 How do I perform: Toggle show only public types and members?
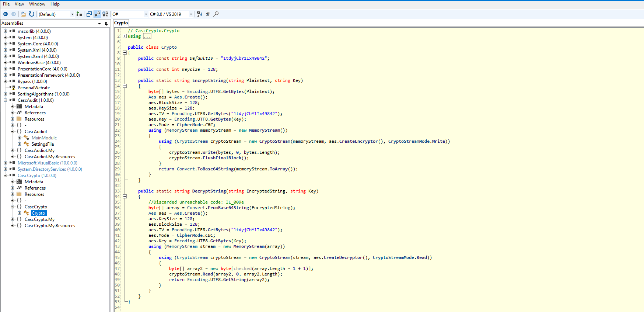[x=89, y=14]
